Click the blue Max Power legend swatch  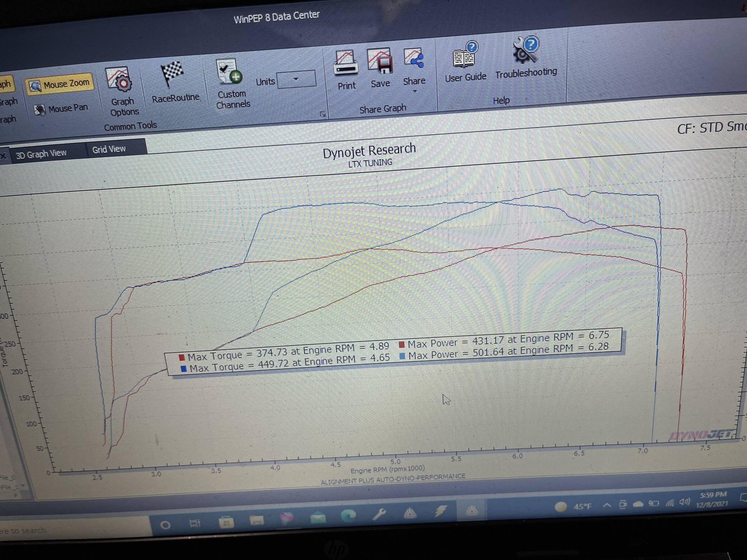coord(402,356)
